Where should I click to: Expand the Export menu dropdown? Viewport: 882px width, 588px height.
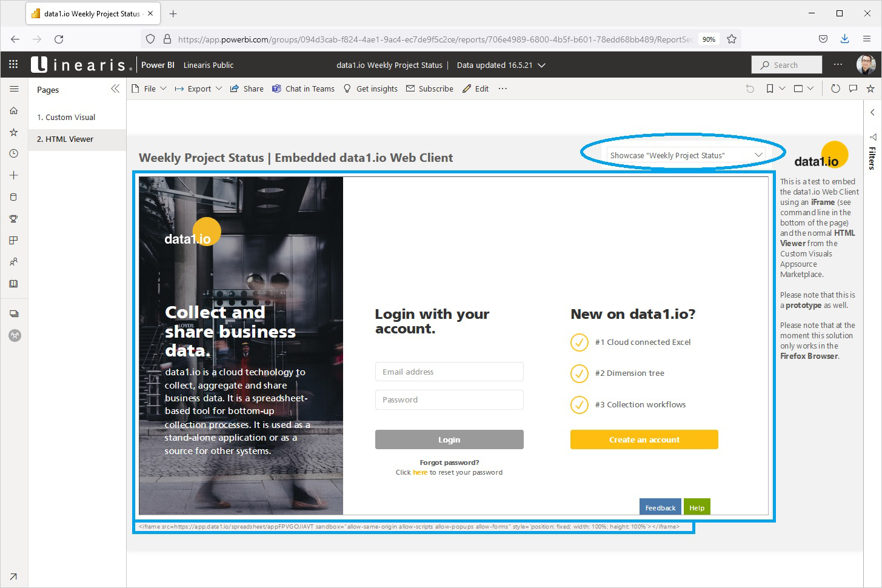(219, 89)
